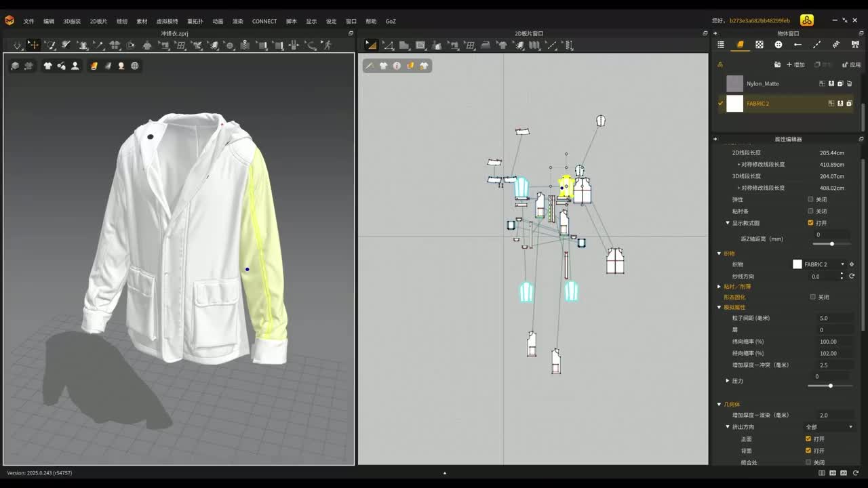The height and width of the screenshot is (488, 868).
Task: Select the iron tool in the 2D toolbar
Action: pyautogui.click(x=486, y=45)
